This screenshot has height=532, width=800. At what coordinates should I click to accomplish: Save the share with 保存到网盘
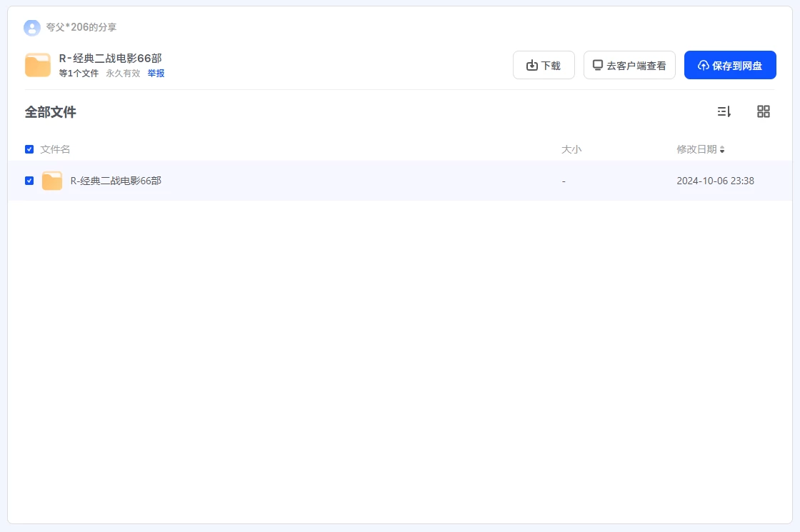[730, 66]
